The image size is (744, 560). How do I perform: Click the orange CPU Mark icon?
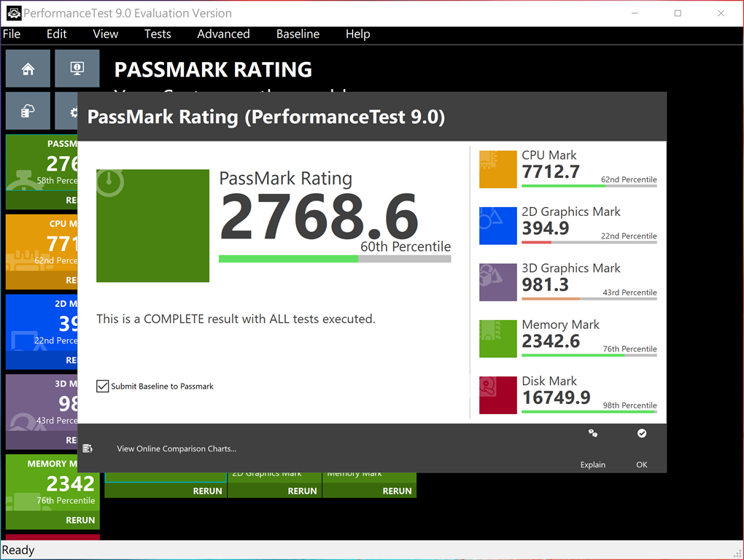[x=497, y=170]
